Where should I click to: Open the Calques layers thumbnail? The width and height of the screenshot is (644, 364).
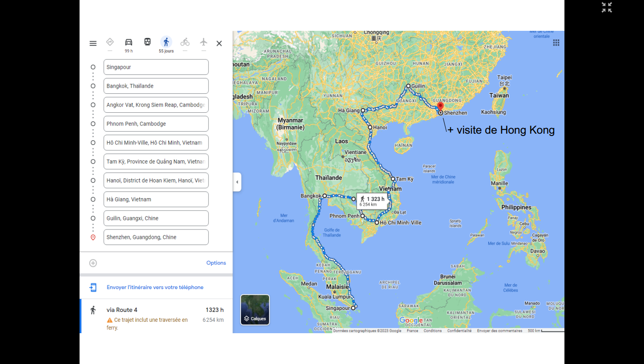(255, 310)
